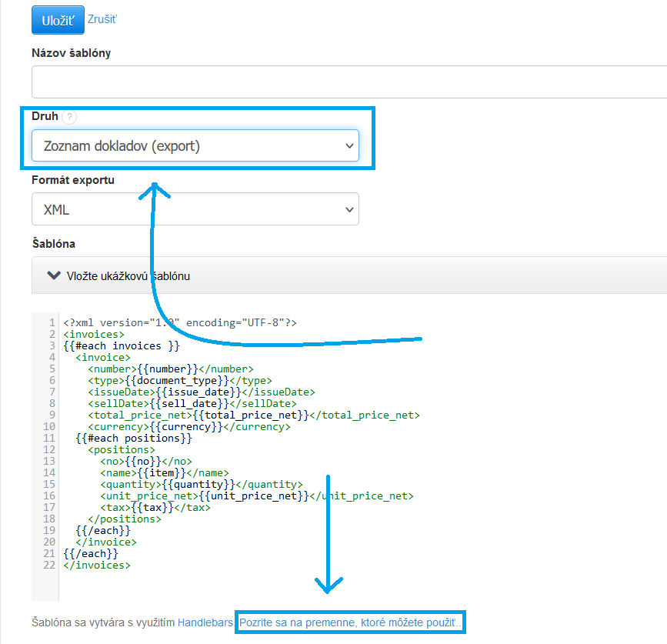Place cursor on the XML declaration line

pyautogui.click(x=180, y=323)
